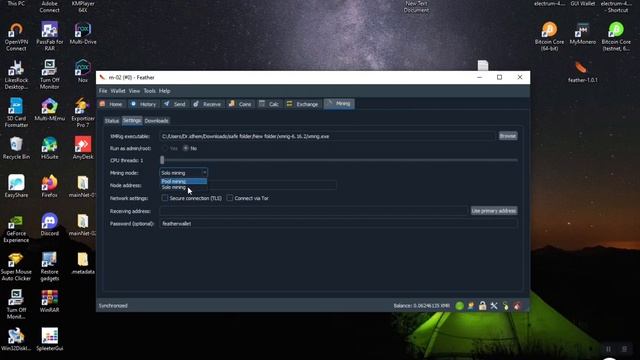This screenshot has width=640, height=360.
Task: Select the Discord desktop icon
Action: point(49,224)
